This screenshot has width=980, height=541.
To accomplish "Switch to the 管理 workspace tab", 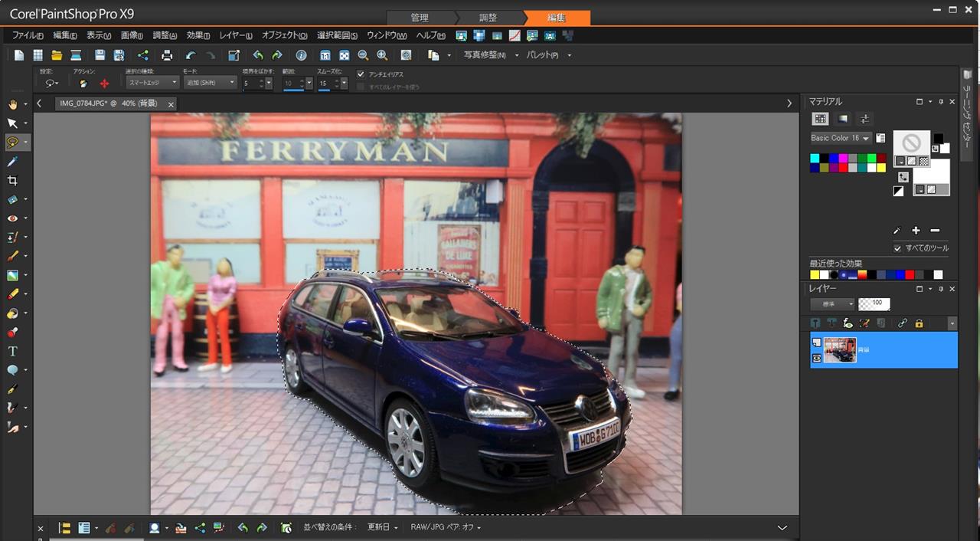I will pos(419,18).
